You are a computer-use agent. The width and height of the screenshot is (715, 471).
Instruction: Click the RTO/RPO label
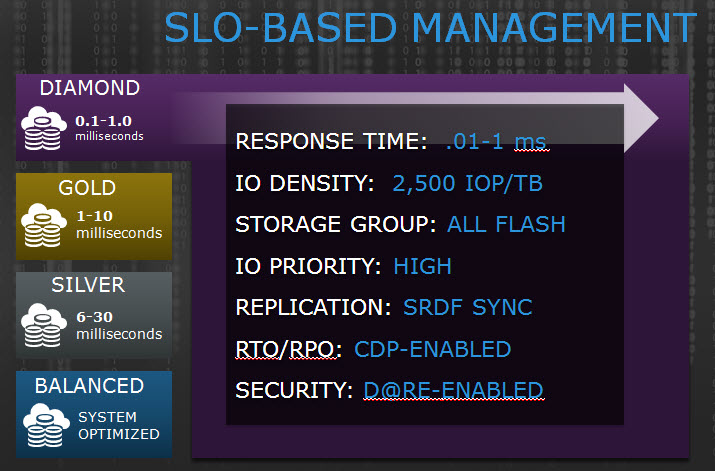[289, 349]
